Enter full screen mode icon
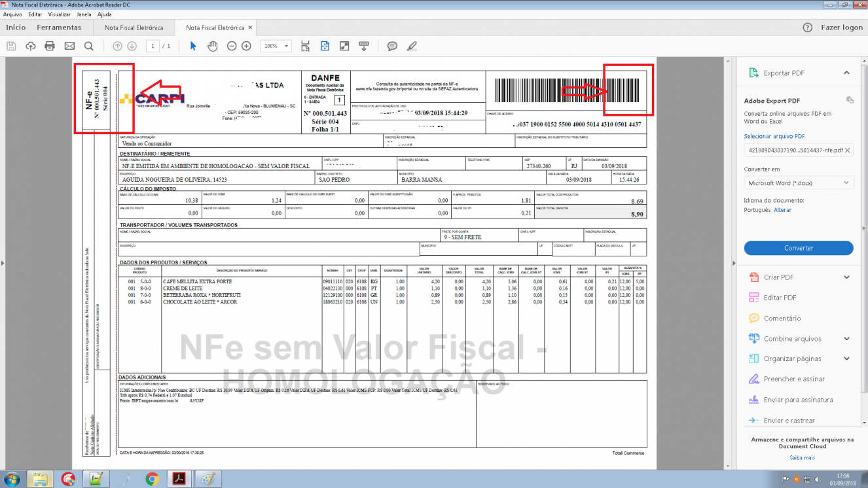Screen dimensions: 868x488 click(x=344, y=46)
